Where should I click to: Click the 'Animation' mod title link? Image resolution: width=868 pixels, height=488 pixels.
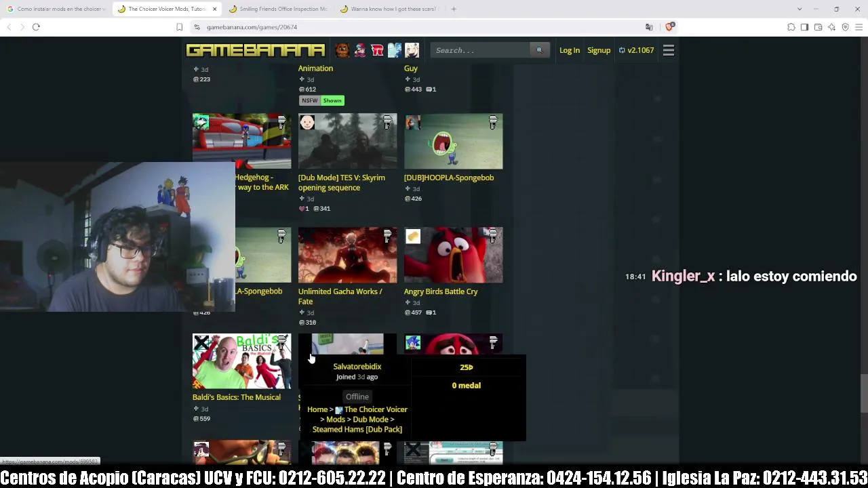[x=316, y=68]
